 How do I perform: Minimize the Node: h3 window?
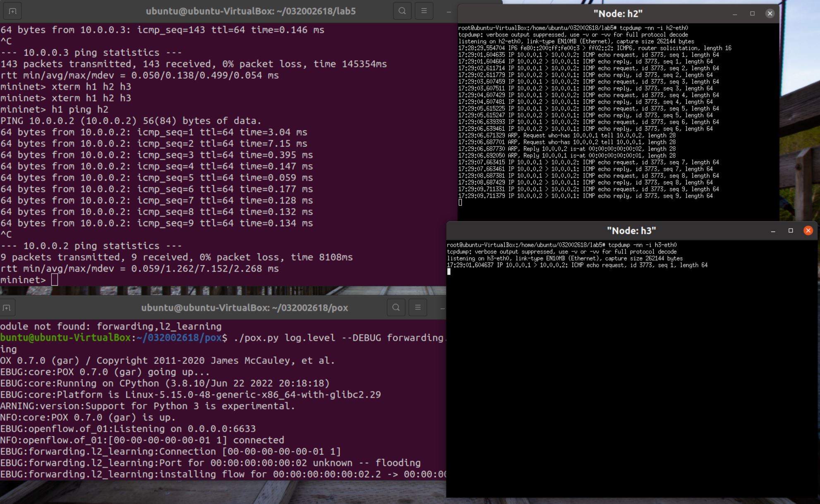[x=773, y=231]
